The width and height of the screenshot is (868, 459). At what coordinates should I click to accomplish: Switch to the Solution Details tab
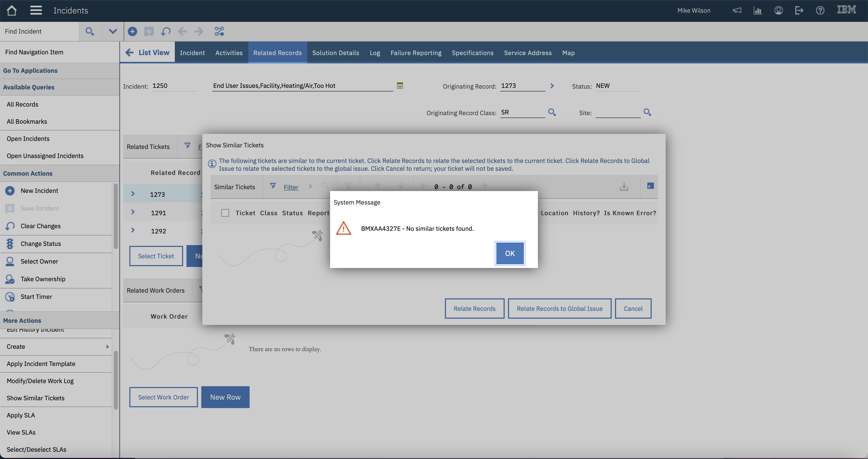(x=335, y=53)
